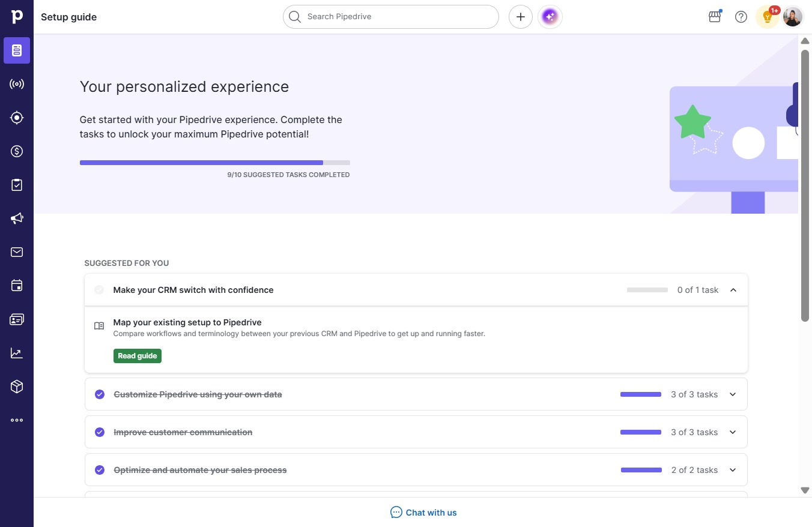Image resolution: width=812 pixels, height=527 pixels.
Task: Click the Your personalized experience heading
Action: 184,87
